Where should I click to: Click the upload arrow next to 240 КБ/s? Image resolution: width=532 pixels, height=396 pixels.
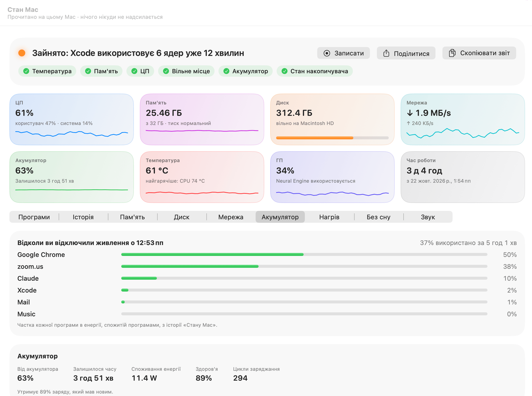tap(409, 123)
